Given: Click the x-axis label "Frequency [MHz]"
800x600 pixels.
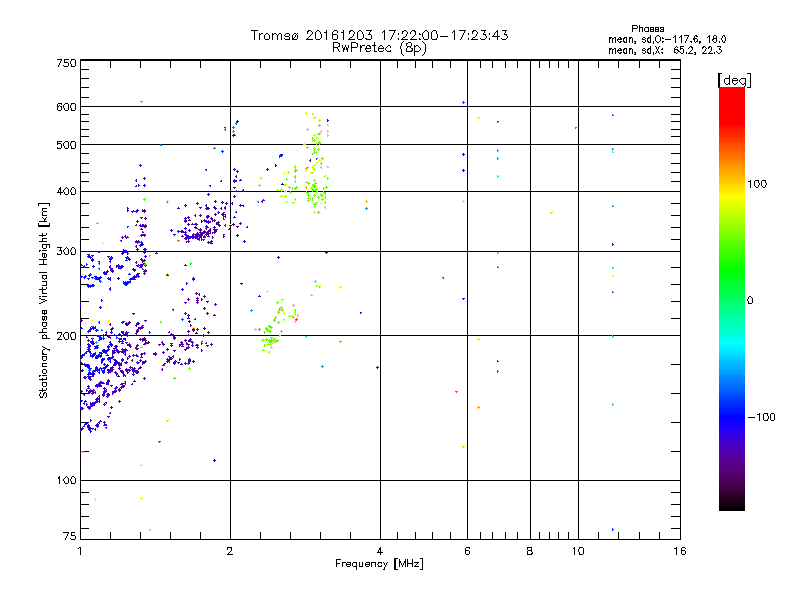Looking at the screenshot, I should [379, 563].
